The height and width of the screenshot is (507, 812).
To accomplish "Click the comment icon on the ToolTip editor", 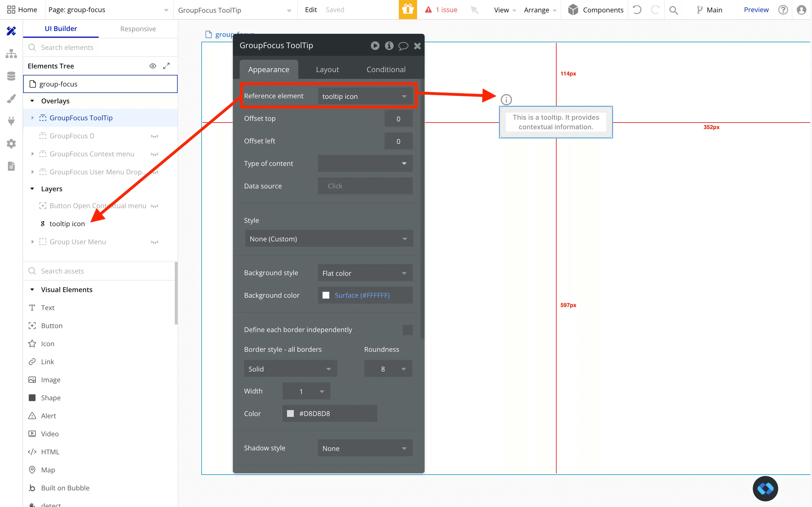I will tap(403, 46).
